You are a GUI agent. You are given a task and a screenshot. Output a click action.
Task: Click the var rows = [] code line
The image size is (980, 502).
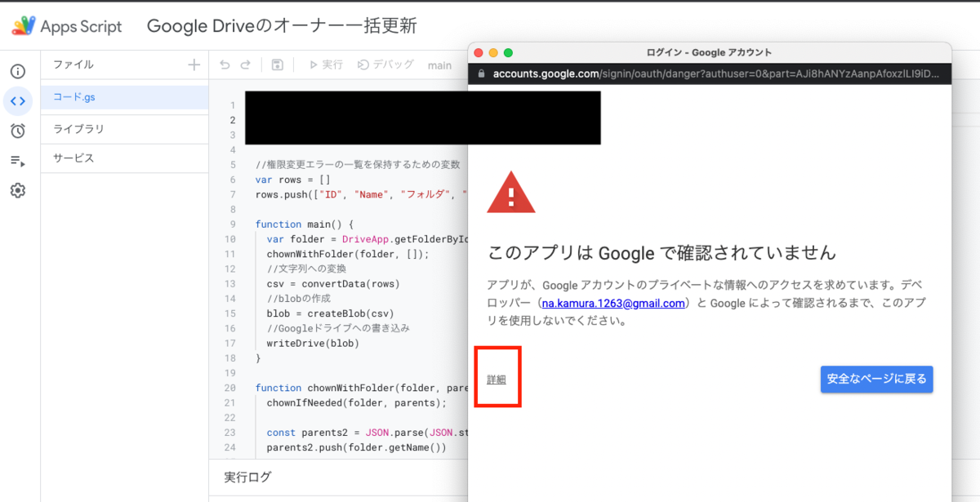click(292, 179)
